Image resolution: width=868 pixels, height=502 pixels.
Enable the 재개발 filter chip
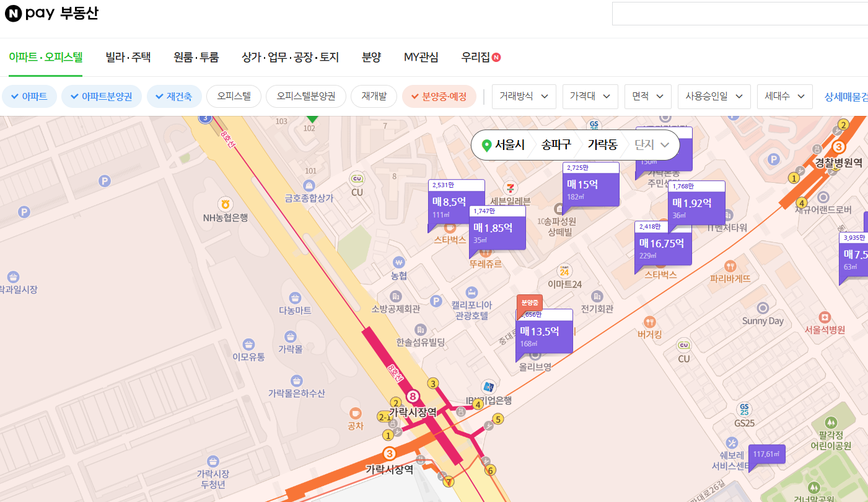coord(374,97)
